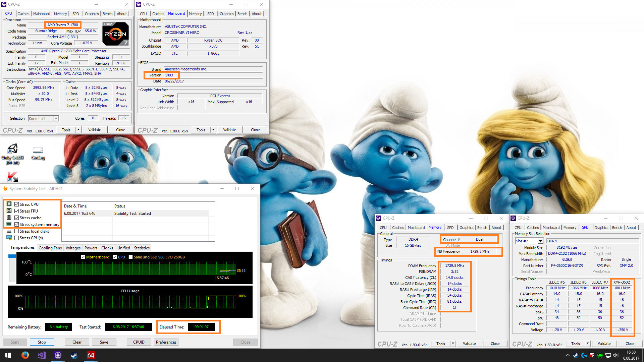Open the taskbar clock and calendar
This screenshot has height=362, width=644.
coord(631,355)
